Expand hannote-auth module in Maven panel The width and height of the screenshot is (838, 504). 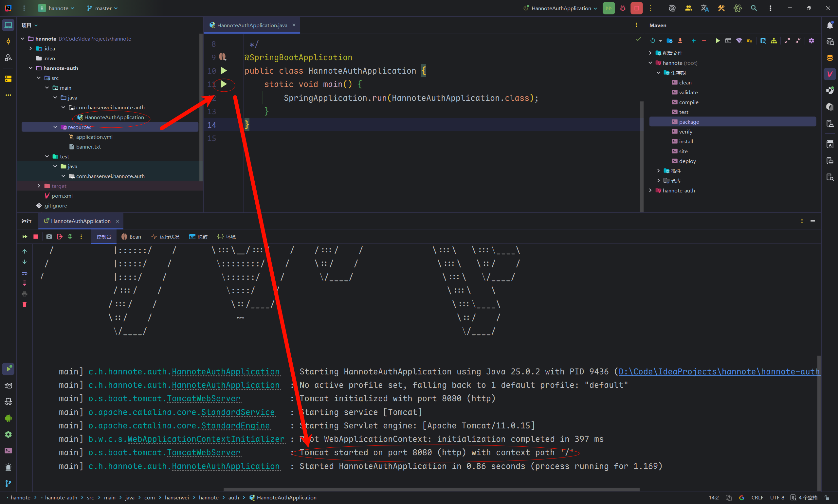[650, 190]
